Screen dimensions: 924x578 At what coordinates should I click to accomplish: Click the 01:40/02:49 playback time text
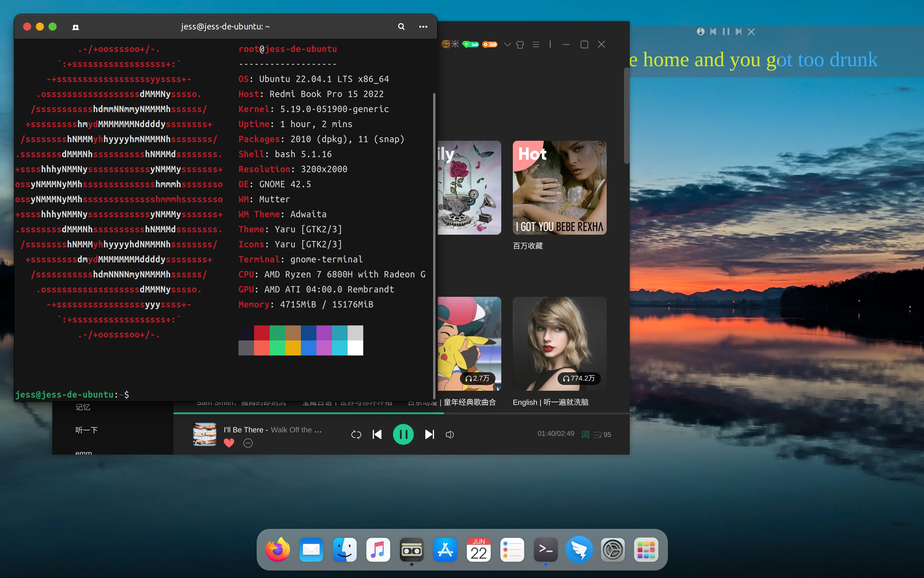pos(556,433)
